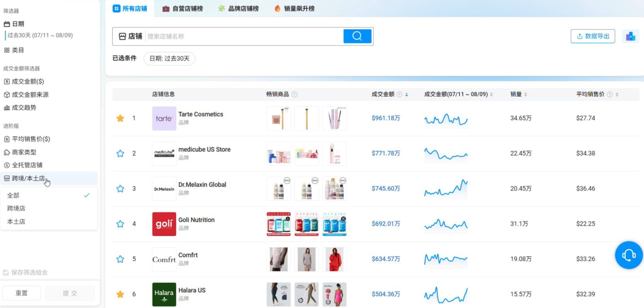Click the blue search magnifier button
This screenshot has height=308, width=644.
tap(357, 36)
